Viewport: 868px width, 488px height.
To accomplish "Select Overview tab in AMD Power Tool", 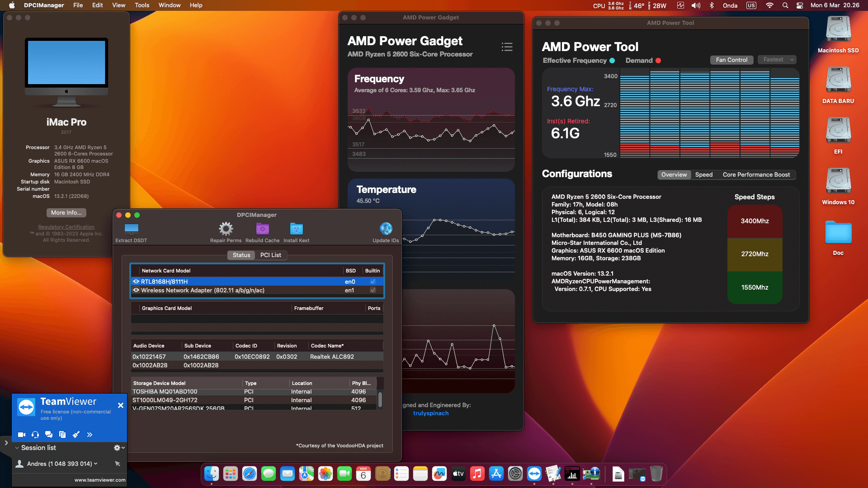I will (x=674, y=175).
